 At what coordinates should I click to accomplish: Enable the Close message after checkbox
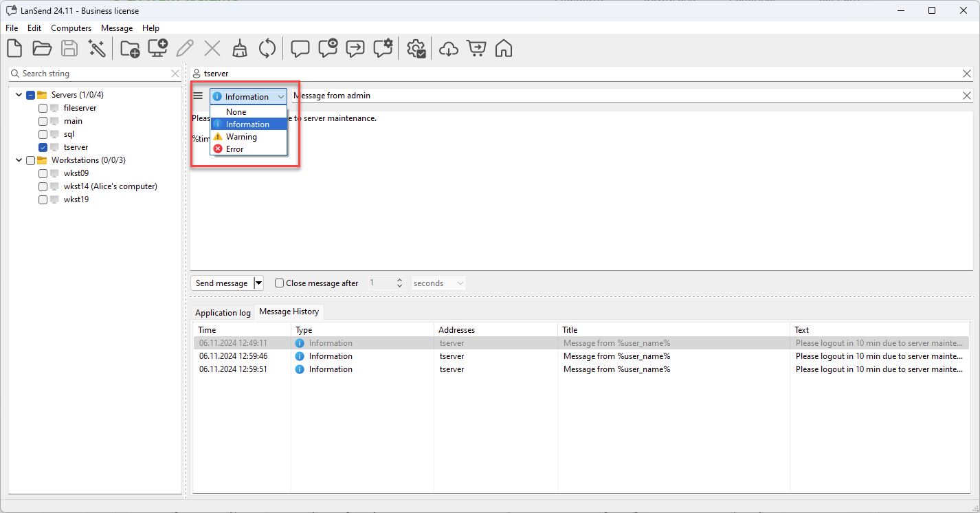(279, 283)
